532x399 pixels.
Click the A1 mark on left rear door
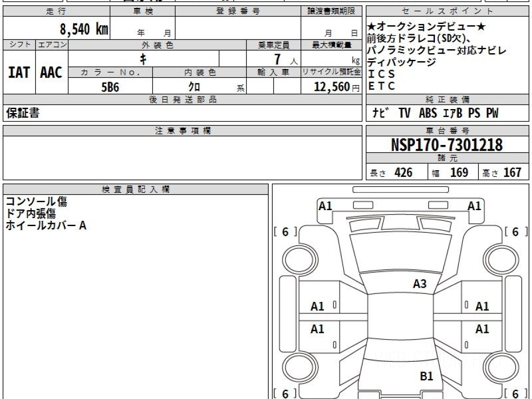[317, 329]
